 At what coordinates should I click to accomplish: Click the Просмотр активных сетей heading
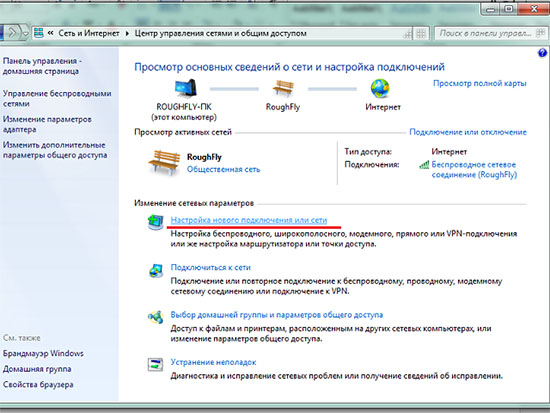[183, 132]
